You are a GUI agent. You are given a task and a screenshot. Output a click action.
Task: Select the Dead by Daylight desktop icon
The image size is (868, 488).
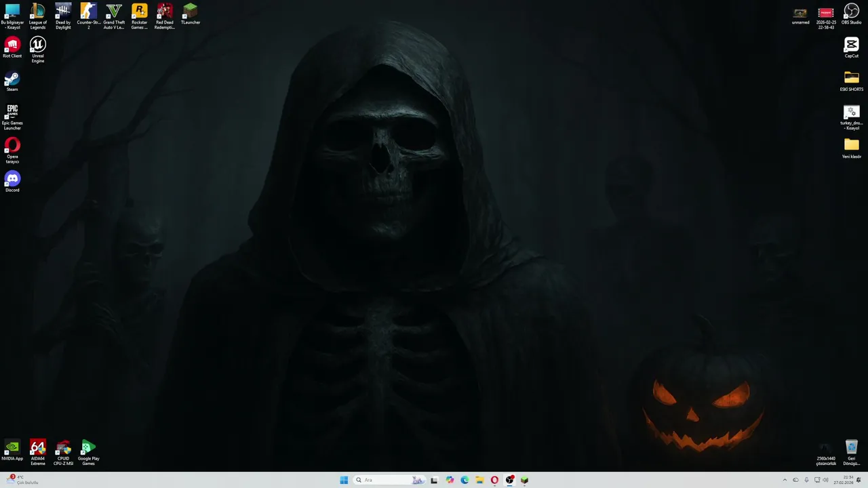click(x=63, y=16)
